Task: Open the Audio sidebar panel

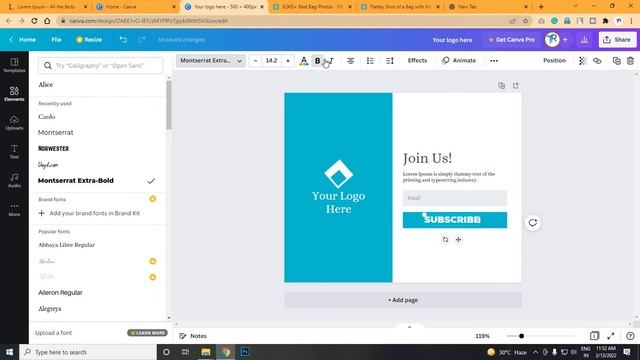Action: click(14, 180)
